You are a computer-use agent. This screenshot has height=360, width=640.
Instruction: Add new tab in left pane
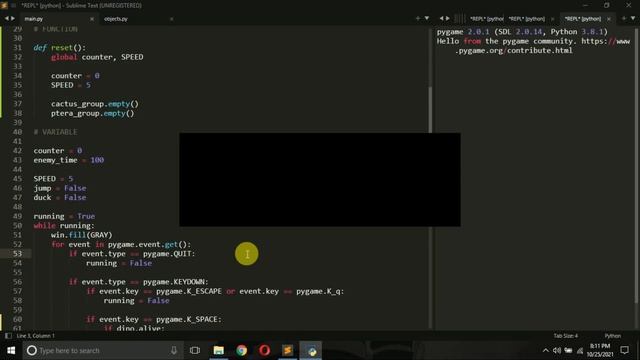click(x=418, y=18)
